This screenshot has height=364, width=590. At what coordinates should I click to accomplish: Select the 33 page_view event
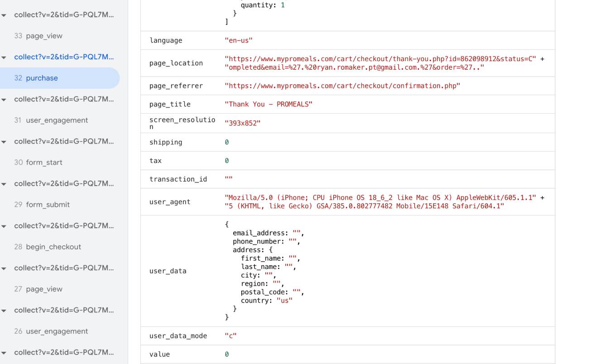[38, 36]
